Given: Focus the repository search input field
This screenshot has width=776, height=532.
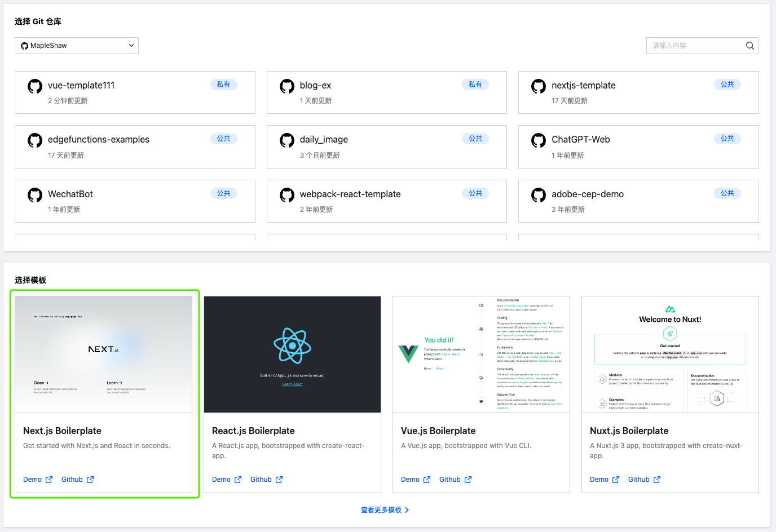Looking at the screenshot, I should (x=703, y=46).
